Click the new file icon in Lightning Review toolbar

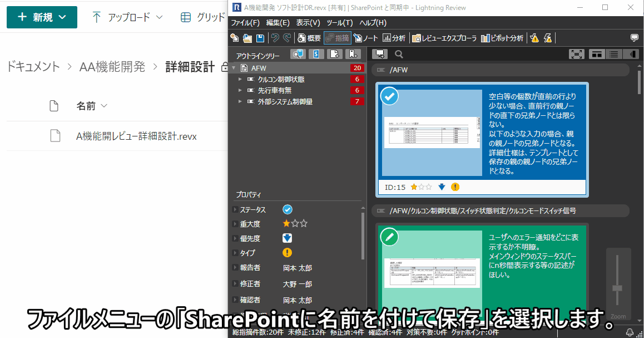pos(235,38)
